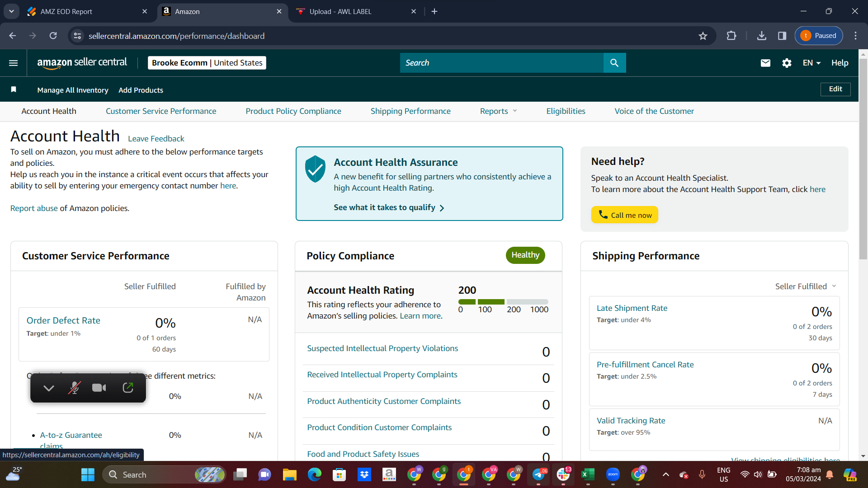Screen dimensions: 868x488
Task: Click the Report abuse link
Action: (34, 208)
